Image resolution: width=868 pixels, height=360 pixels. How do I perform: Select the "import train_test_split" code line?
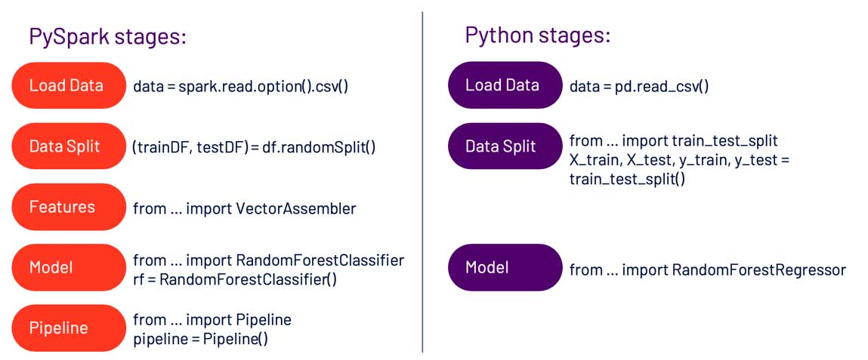tap(673, 141)
